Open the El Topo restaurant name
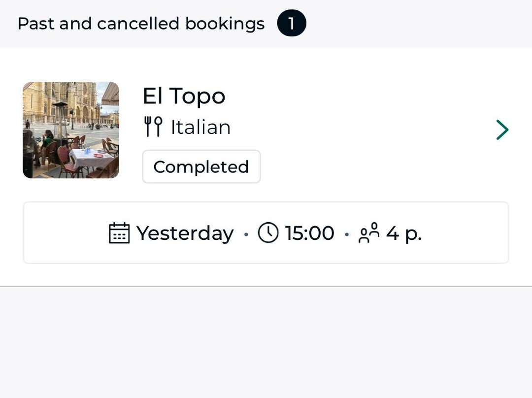Viewport: 532px width, 398px height. (x=184, y=96)
